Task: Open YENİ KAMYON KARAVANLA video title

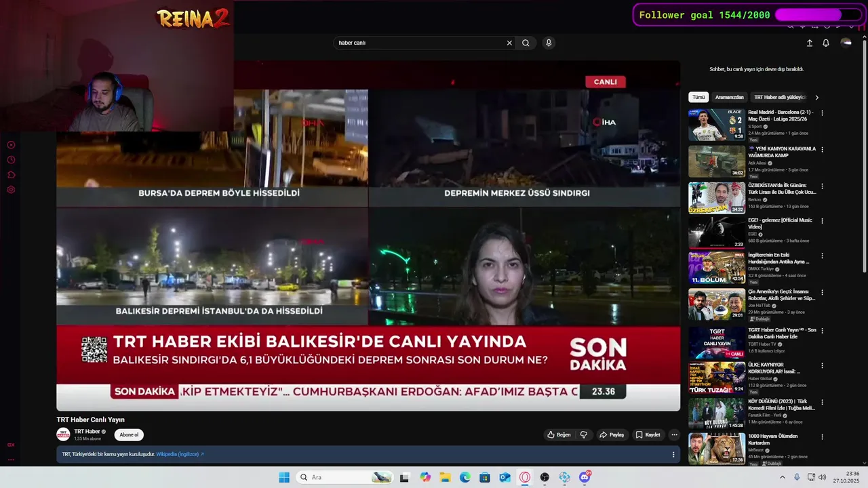Action: (782, 152)
